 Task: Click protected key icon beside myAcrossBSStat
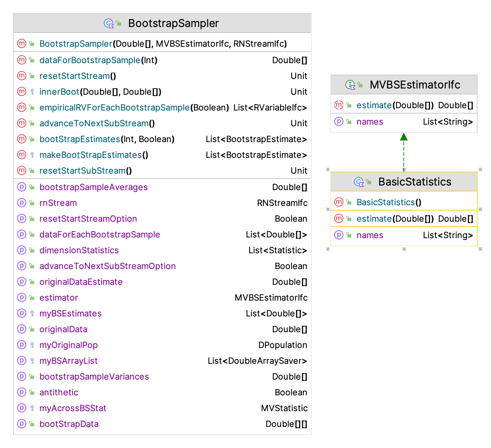pos(32,408)
